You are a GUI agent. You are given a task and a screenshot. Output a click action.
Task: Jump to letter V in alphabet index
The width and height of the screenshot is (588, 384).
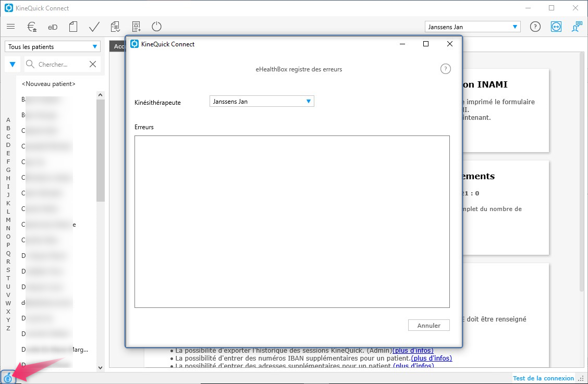point(8,295)
